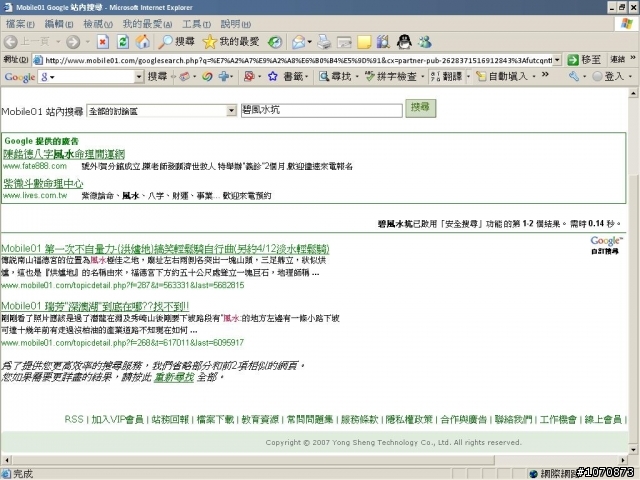
Task: Go to the home page
Action: (x=142, y=42)
